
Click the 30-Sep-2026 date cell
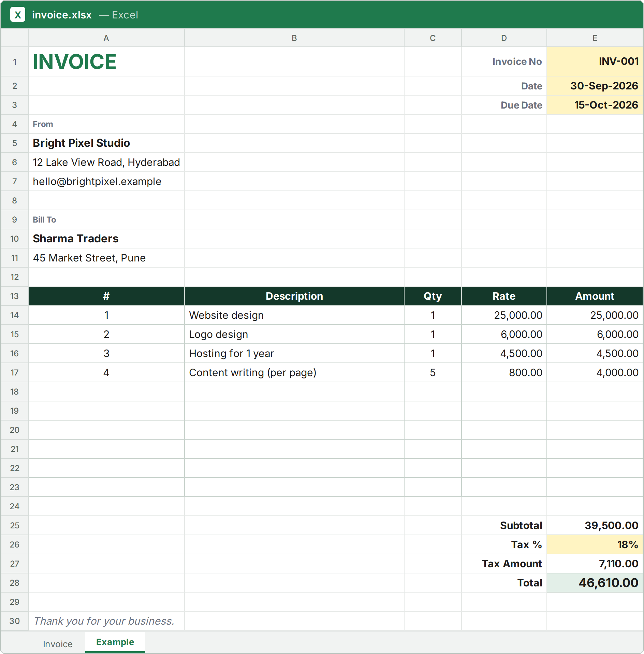tap(595, 86)
